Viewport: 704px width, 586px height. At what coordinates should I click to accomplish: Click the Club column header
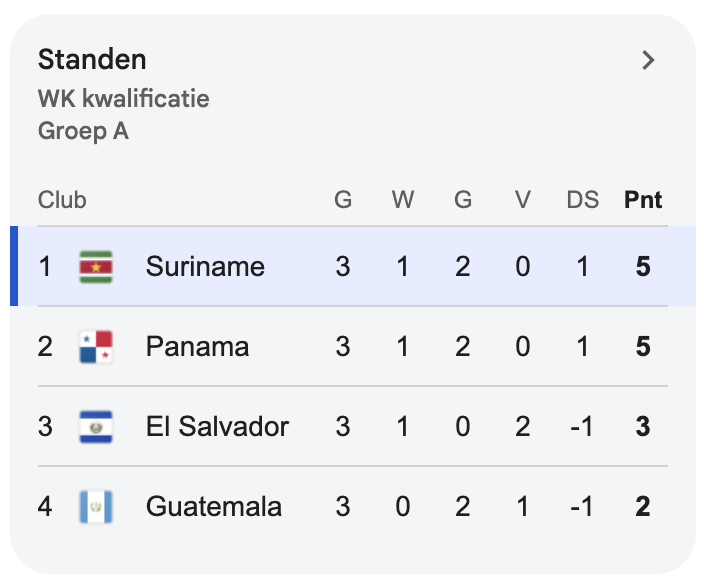62,200
